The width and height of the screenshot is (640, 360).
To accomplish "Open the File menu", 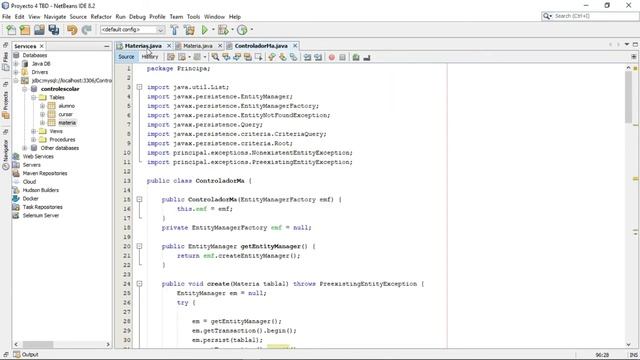I will [6, 17].
